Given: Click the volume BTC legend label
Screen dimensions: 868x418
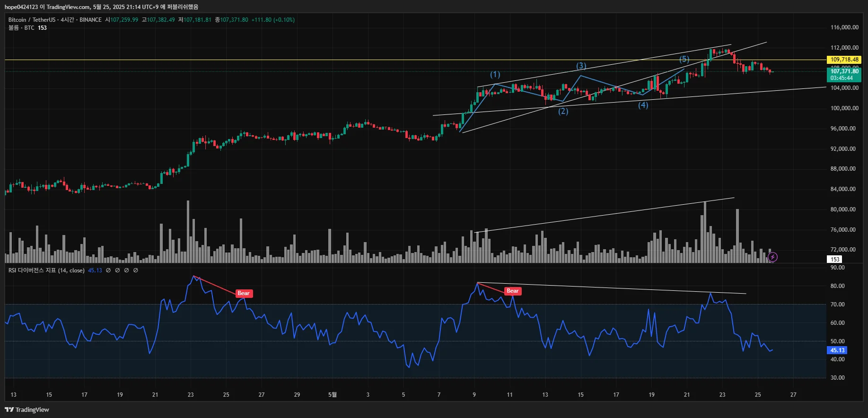Looking at the screenshot, I should 21,28.
